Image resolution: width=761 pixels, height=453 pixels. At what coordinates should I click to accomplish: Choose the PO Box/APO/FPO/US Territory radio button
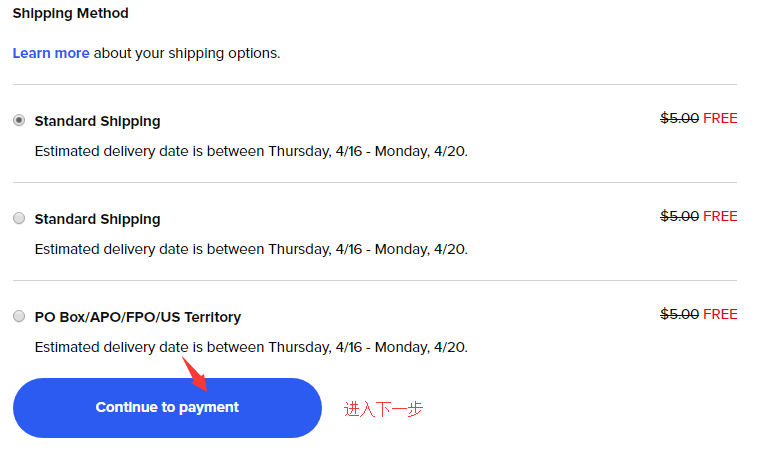click(x=19, y=316)
